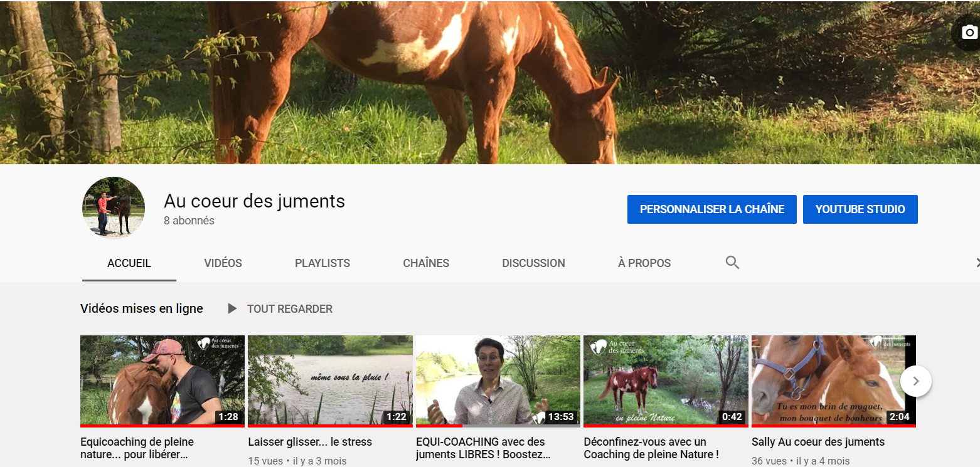Open the Sally Au coeur des juments title

(818, 442)
